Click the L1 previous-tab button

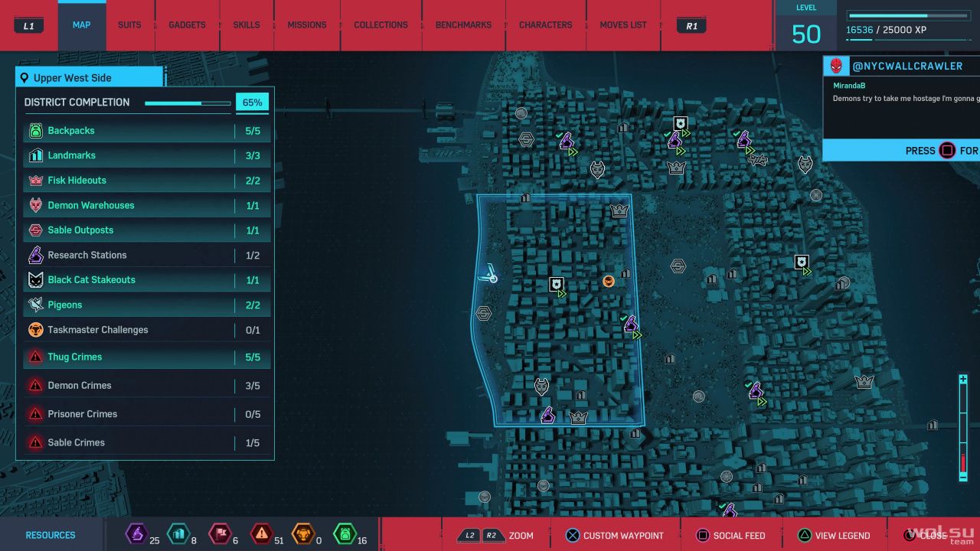point(29,25)
